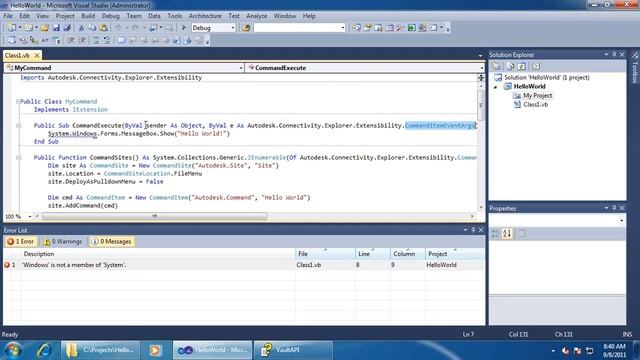Click the Find in Files icon

click(246, 28)
